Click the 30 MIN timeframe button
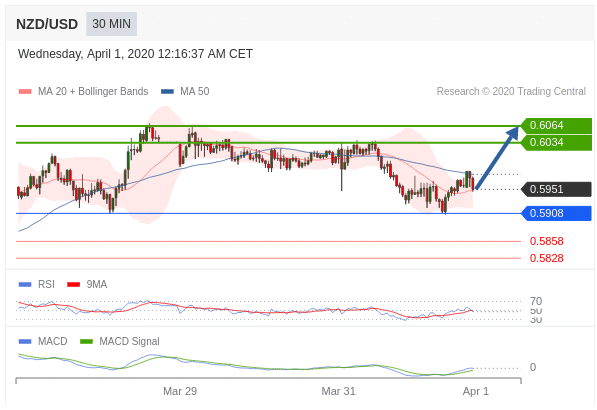The width and height of the screenshot is (597, 410). coord(111,24)
